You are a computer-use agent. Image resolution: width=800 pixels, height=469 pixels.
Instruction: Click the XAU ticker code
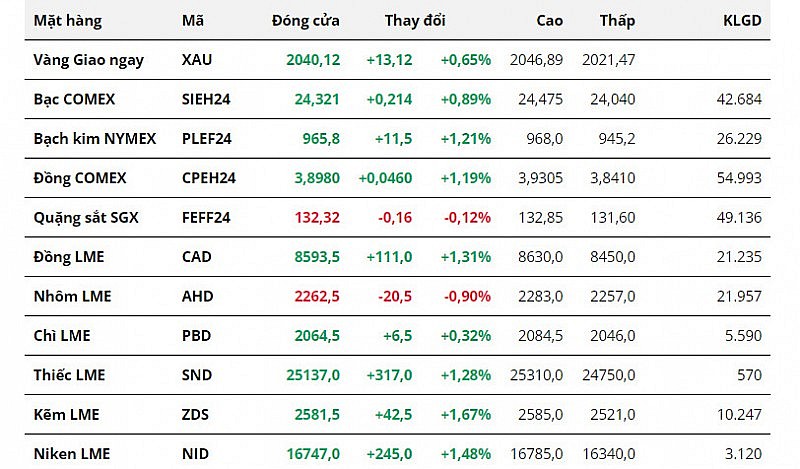(x=198, y=60)
